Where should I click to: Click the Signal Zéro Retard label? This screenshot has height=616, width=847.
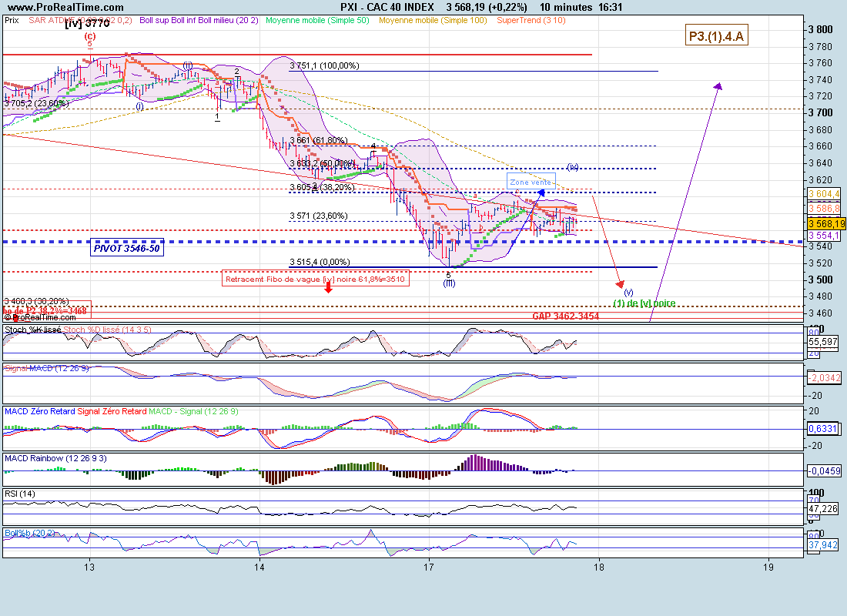[x=112, y=412]
